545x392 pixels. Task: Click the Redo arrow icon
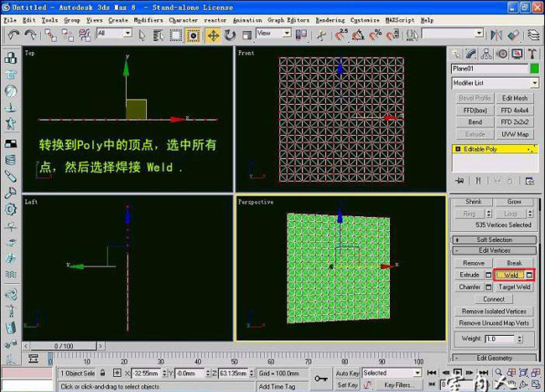pos(30,35)
